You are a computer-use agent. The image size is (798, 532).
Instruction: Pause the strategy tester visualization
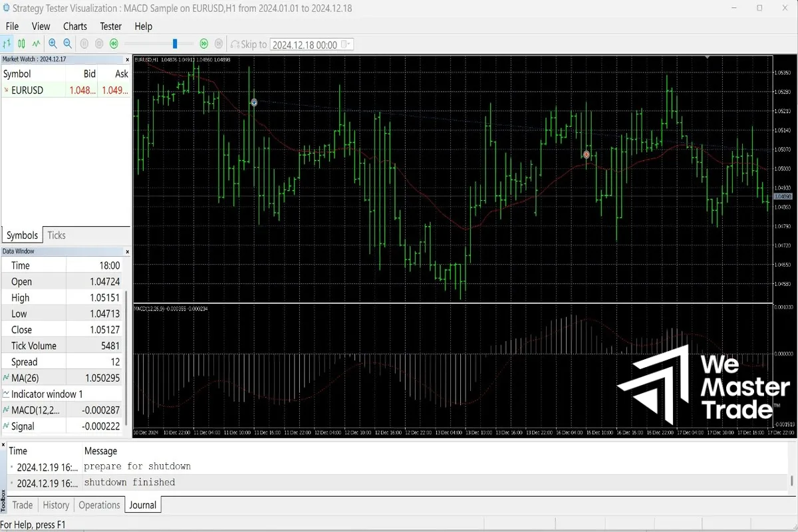click(84, 43)
